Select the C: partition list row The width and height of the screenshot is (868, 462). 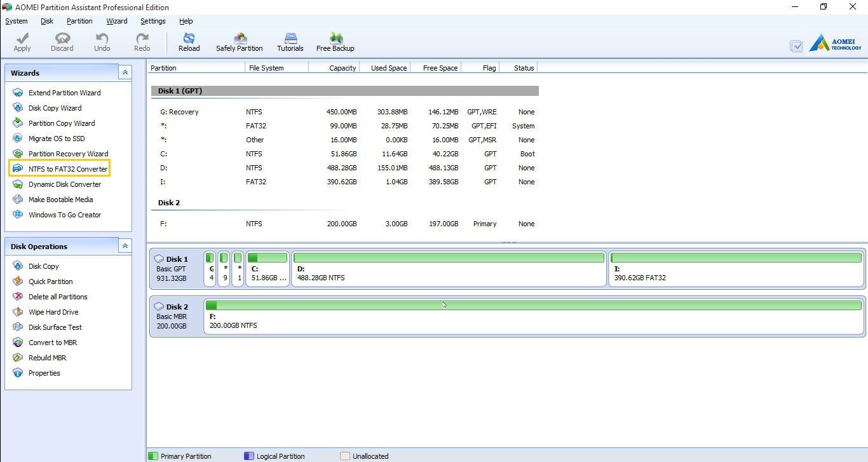(x=345, y=154)
